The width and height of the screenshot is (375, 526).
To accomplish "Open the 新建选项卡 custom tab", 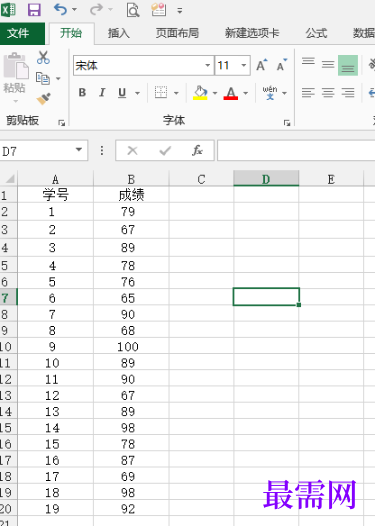I will [252, 33].
